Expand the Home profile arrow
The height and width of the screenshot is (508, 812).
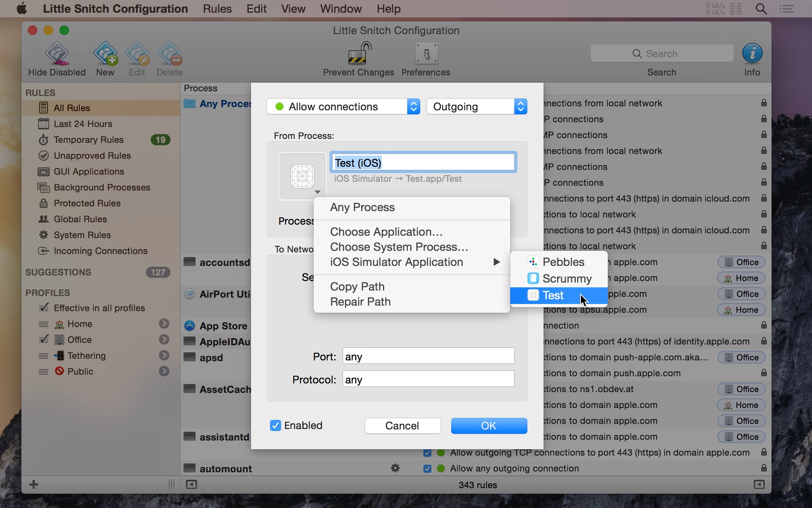(x=164, y=324)
